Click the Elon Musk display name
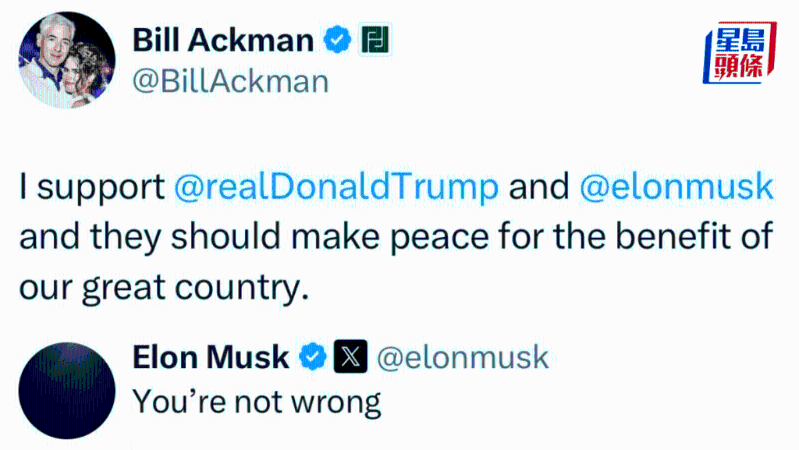Image resolution: width=799 pixels, height=450 pixels. click(x=210, y=357)
